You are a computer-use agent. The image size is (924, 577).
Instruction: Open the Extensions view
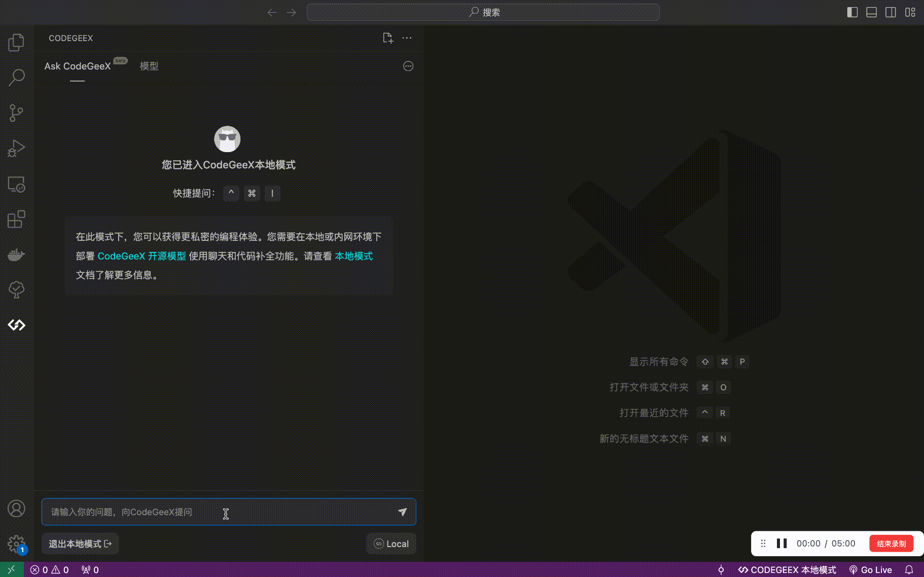coord(16,219)
